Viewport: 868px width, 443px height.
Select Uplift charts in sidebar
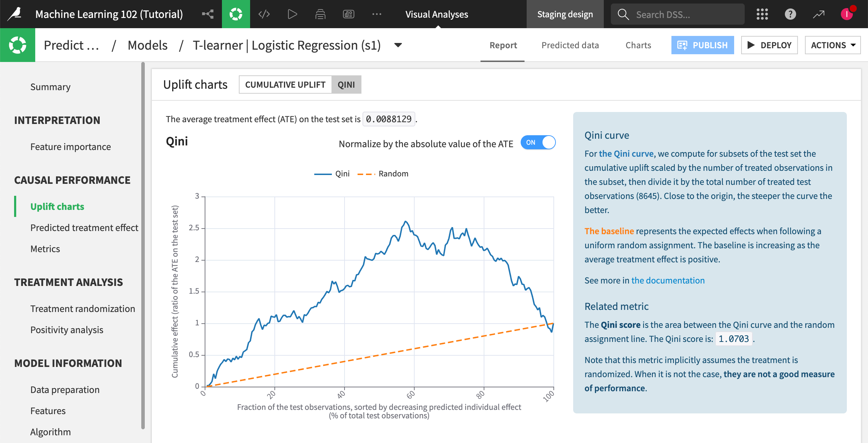click(57, 206)
